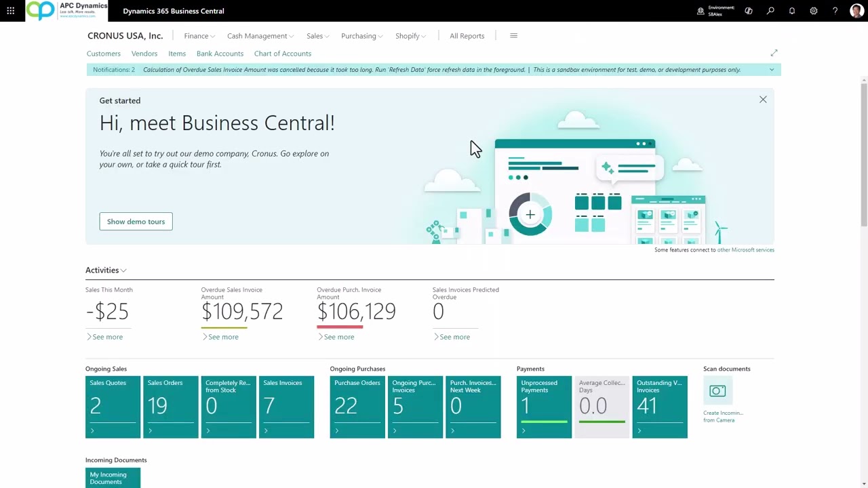Open the Sales Invoices tile showing 7
This screenshot has width=868, height=488.
(286, 407)
